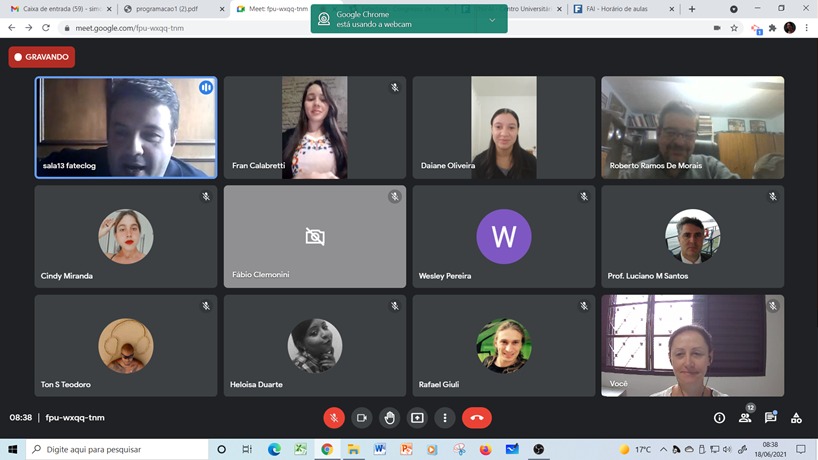Viewport: 818px width, 460px height.
Task: Open Chrome three-dot menu
Action: tap(807, 28)
